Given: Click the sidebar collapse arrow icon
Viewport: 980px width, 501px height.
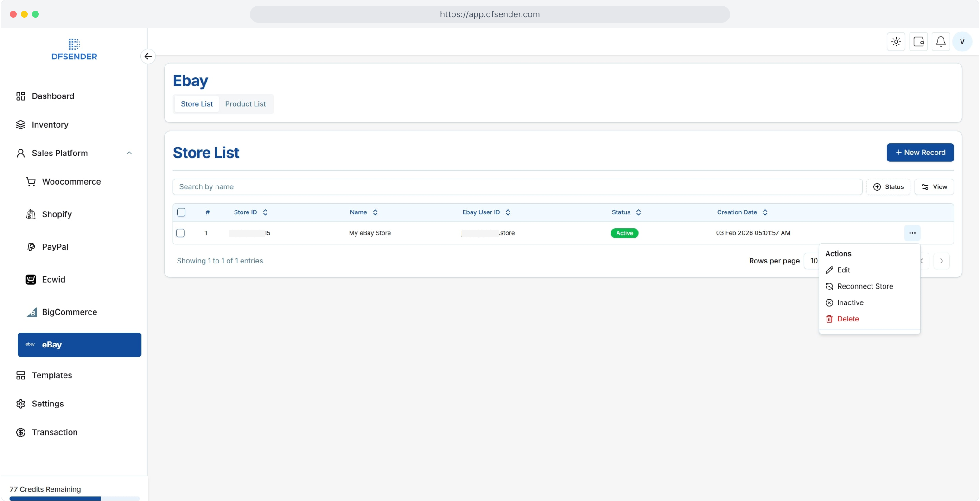Looking at the screenshot, I should click(x=148, y=56).
